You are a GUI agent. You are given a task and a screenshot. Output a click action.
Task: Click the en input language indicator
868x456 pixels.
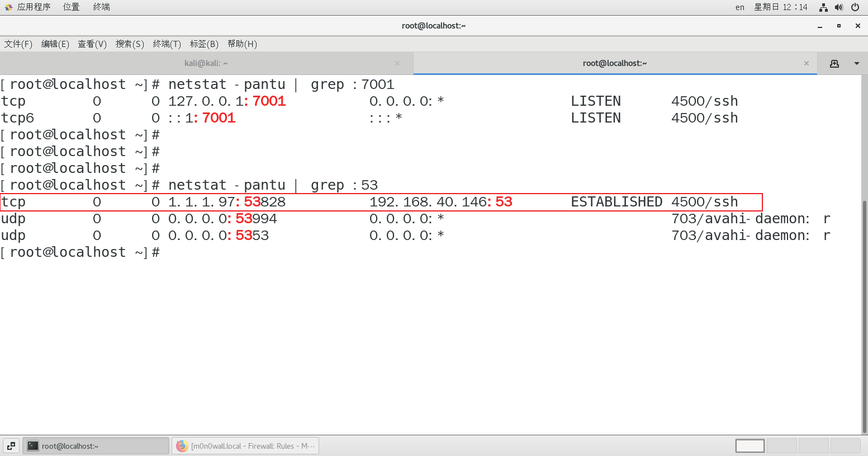740,7
